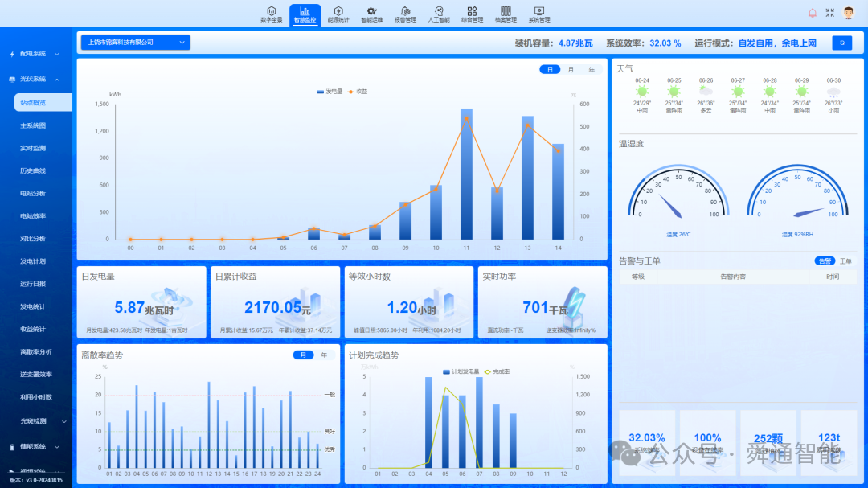This screenshot has width=868, height=488.
Task: Expand the 储能系统 sidebar group
Action: tap(35, 446)
